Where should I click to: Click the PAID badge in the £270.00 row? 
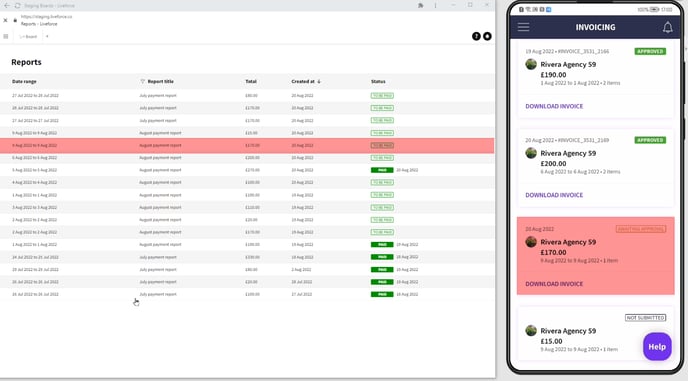(382, 170)
